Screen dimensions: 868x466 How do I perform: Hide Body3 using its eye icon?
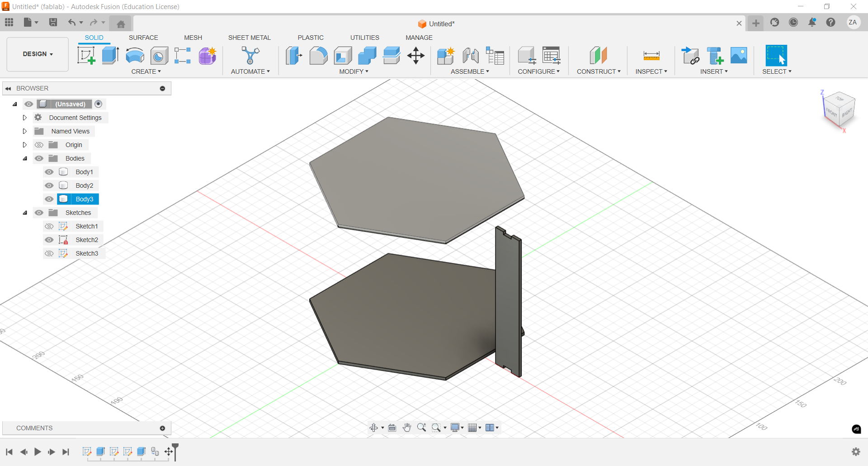tap(49, 199)
